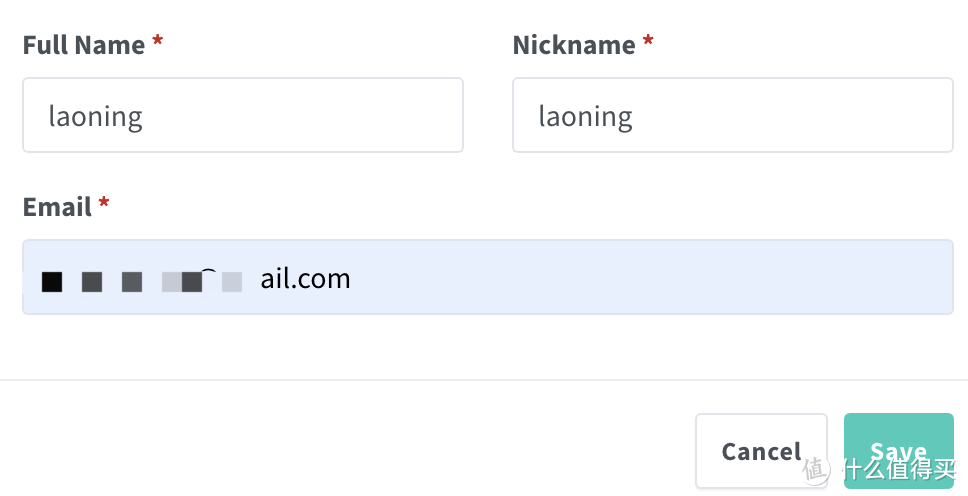Click the Save button
This screenshot has width=968, height=496.
pyautogui.click(x=898, y=450)
